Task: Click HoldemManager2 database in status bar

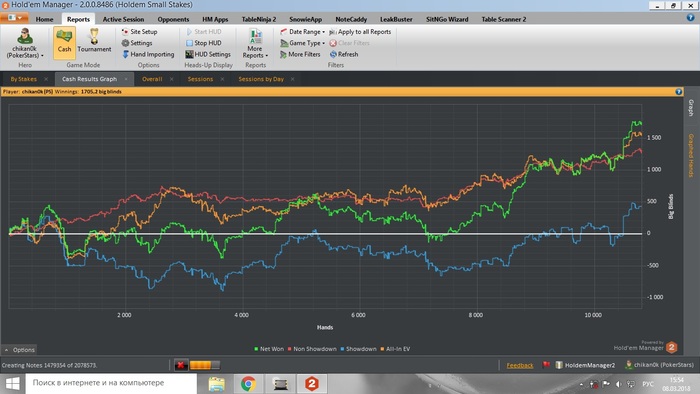Action: click(585, 365)
